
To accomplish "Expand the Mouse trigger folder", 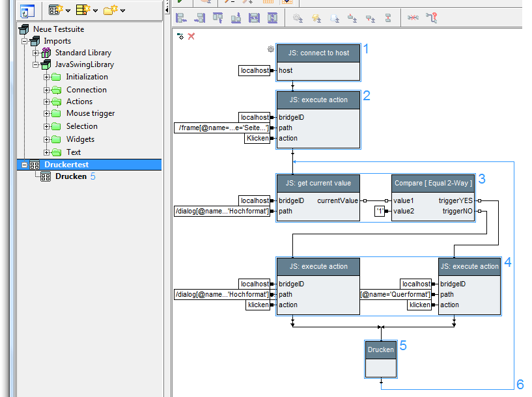I will 47,113.
